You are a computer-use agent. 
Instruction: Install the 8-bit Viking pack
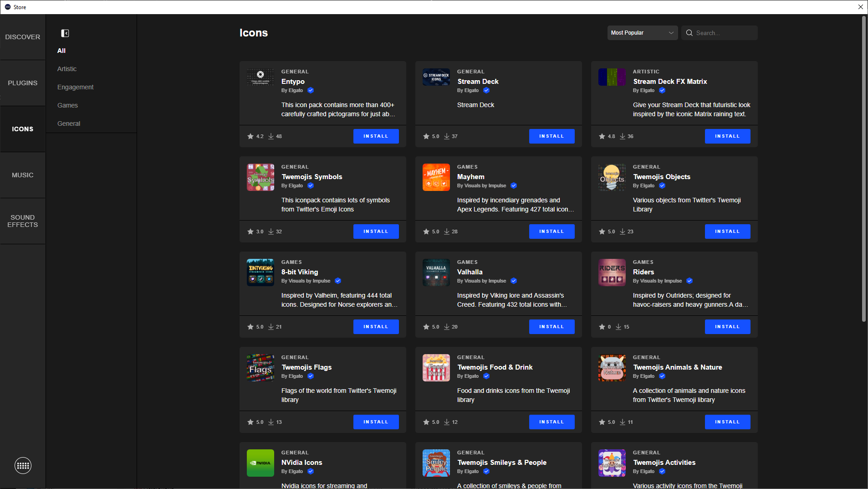(376, 327)
